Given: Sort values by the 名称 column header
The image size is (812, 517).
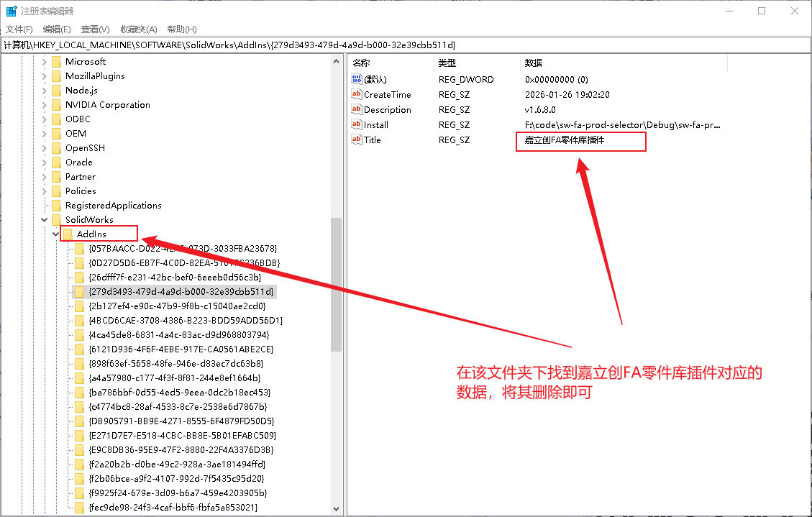Looking at the screenshot, I should click(x=391, y=63).
